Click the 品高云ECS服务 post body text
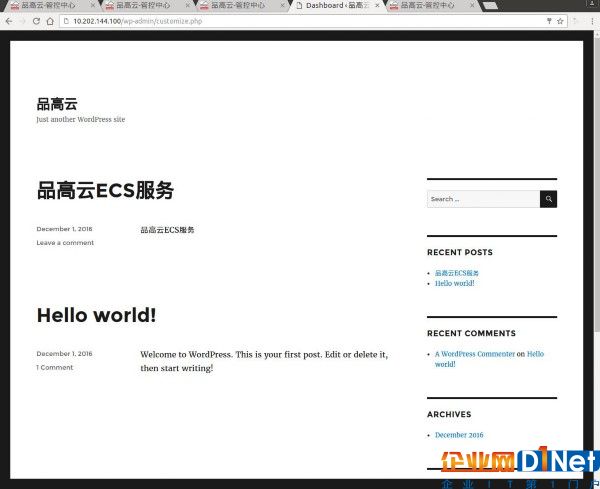600x489 pixels. pyautogui.click(x=167, y=230)
